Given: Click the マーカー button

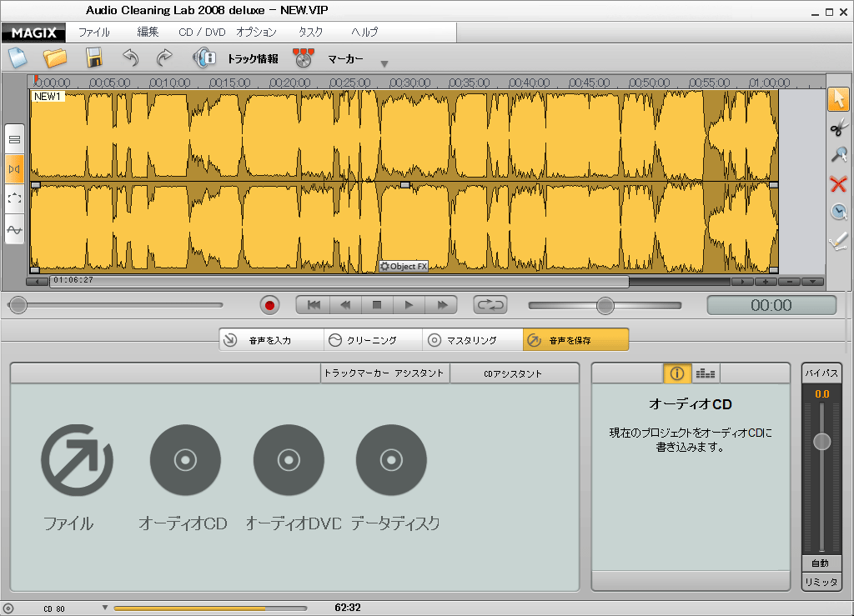Looking at the screenshot, I should (x=345, y=59).
